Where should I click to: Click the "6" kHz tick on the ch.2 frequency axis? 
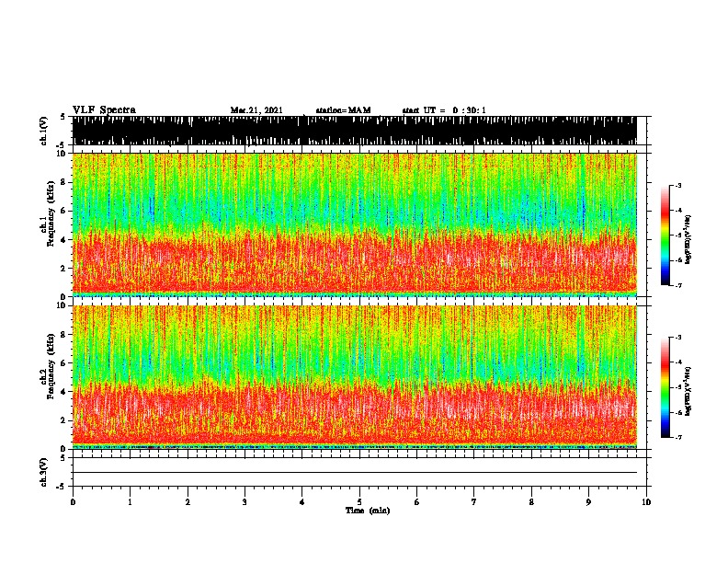click(64, 363)
